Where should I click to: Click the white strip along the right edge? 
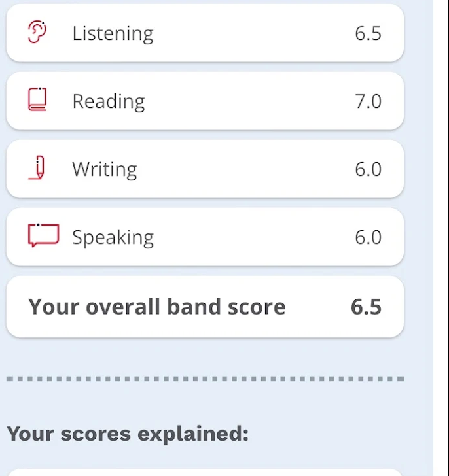[440, 238]
